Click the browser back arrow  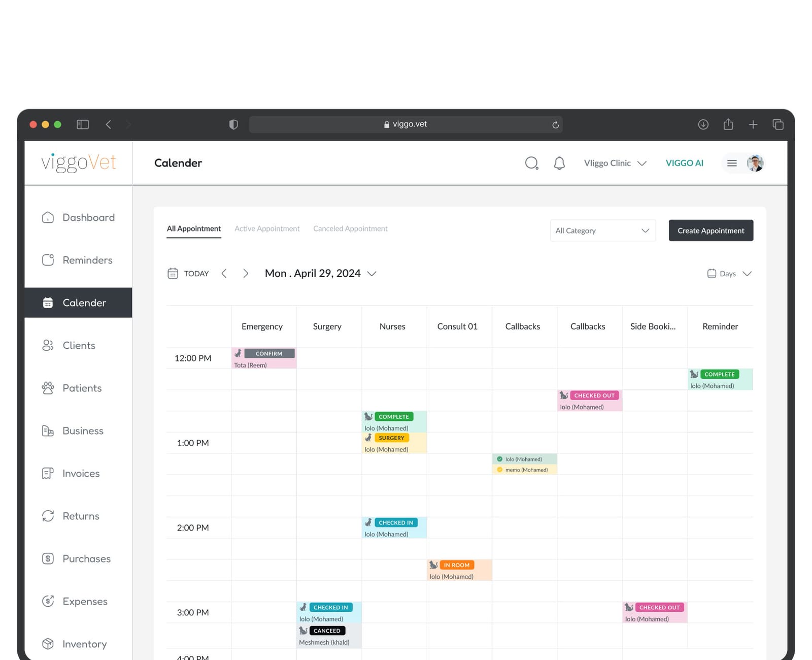108,124
